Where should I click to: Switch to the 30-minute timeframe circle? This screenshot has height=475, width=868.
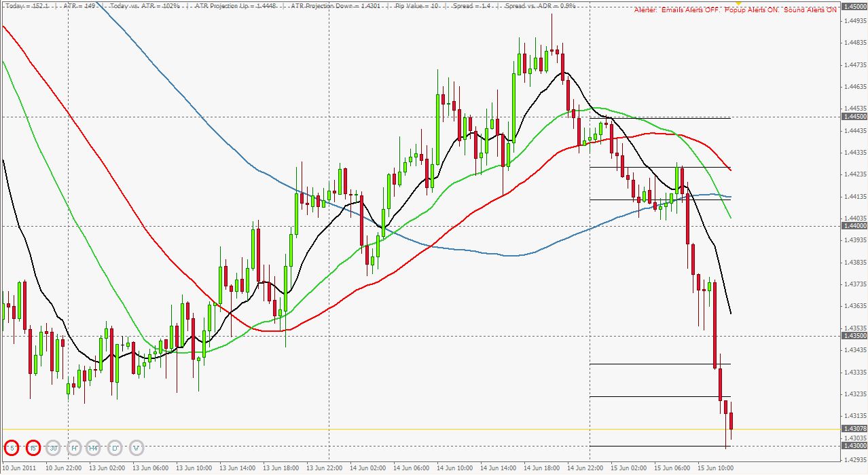54,448
